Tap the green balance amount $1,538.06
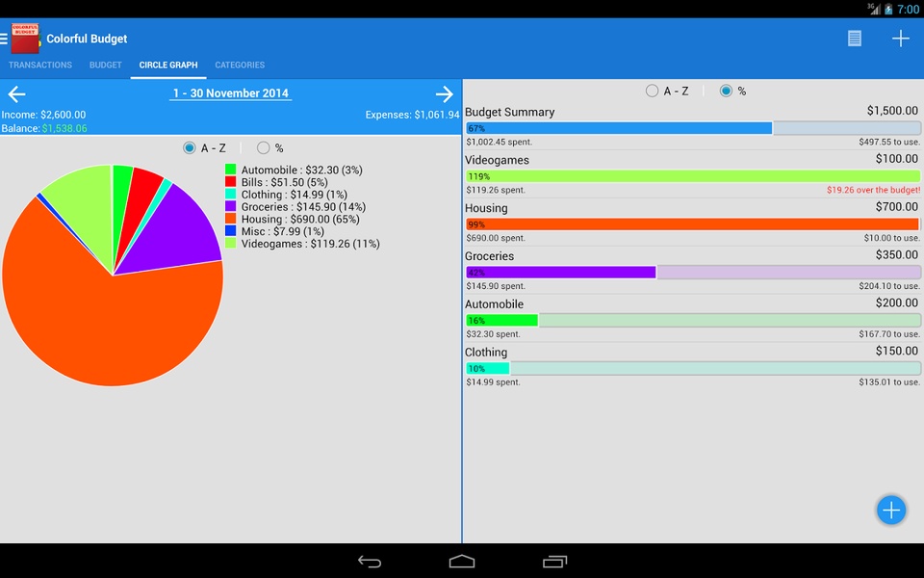The height and width of the screenshot is (578, 924). 64,128
